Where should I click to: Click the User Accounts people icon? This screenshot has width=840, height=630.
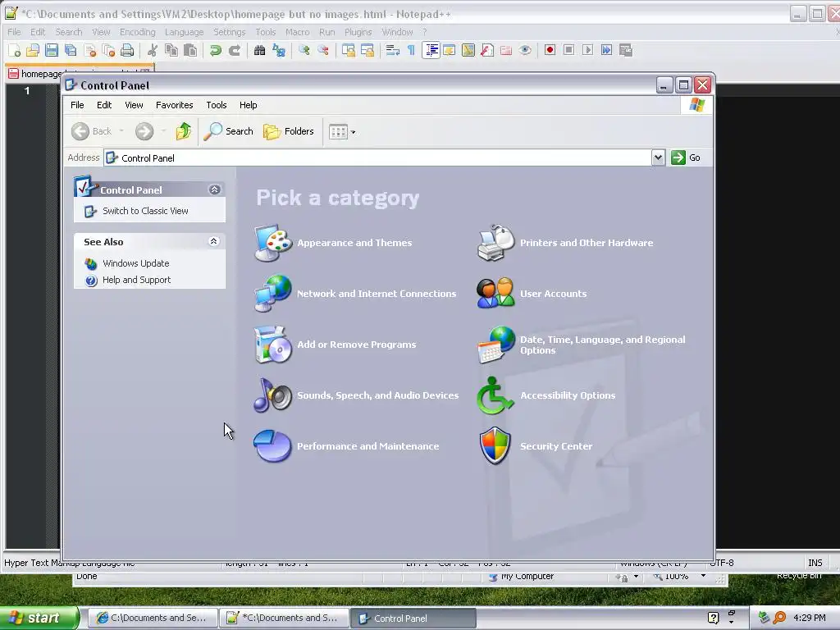[495, 293]
